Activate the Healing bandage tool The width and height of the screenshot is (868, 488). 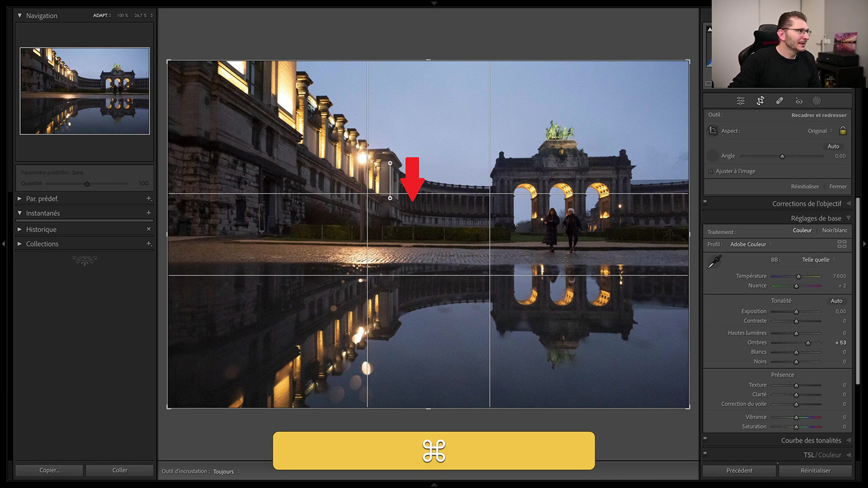(x=779, y=101)
